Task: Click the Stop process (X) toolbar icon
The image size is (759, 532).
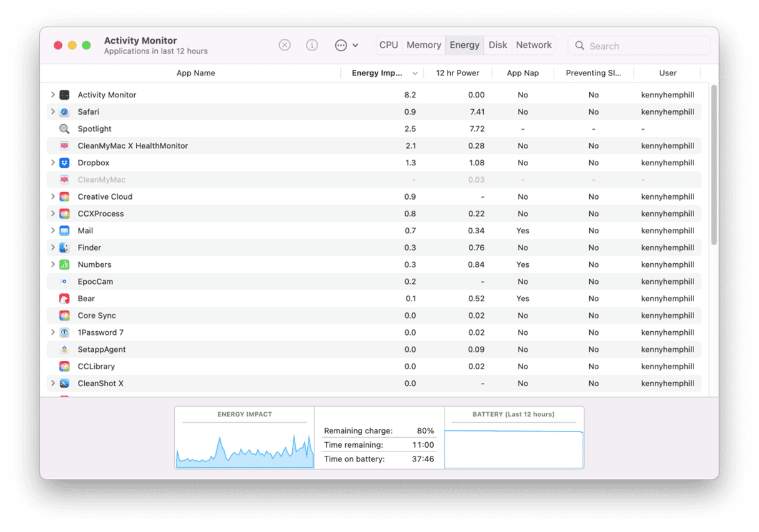Action: point(285,45)
